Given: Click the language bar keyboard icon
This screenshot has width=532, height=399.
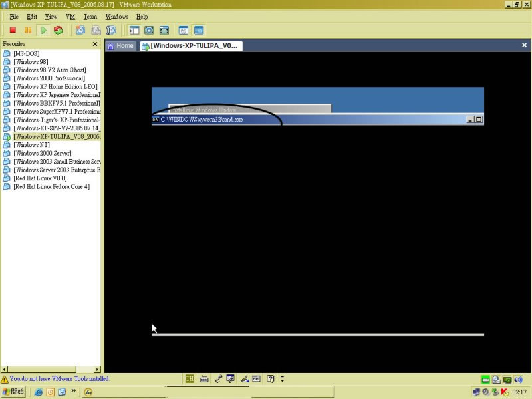Looking at the screenshot, I should pos(204,379).
